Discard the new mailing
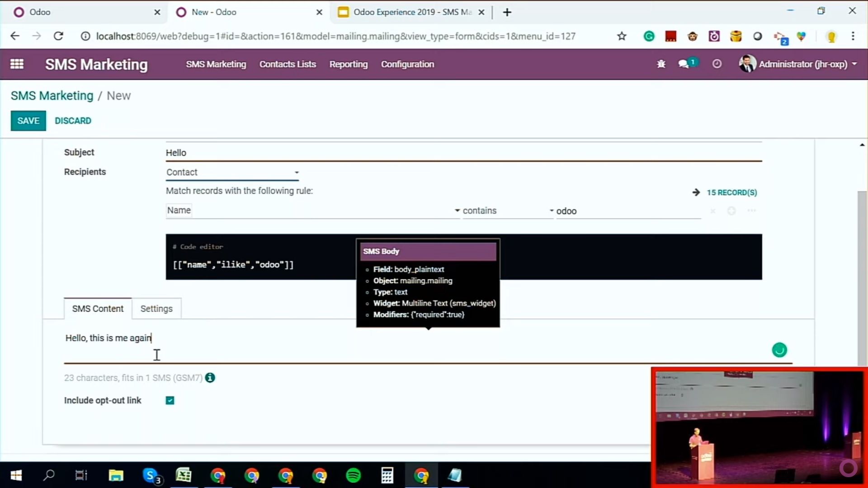The width and height of the screenshot is (868, 488). pyautogui.click(x=73, y=121)
